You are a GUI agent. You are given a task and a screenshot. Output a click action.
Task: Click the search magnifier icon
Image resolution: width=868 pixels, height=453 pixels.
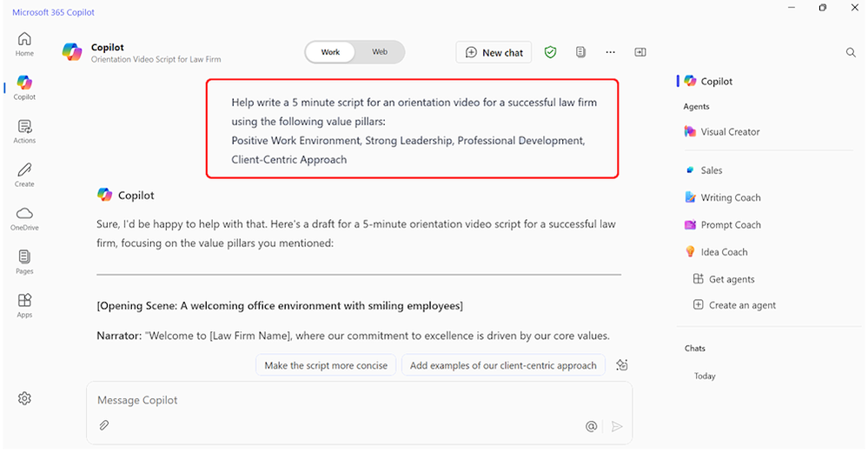(851, 53)
